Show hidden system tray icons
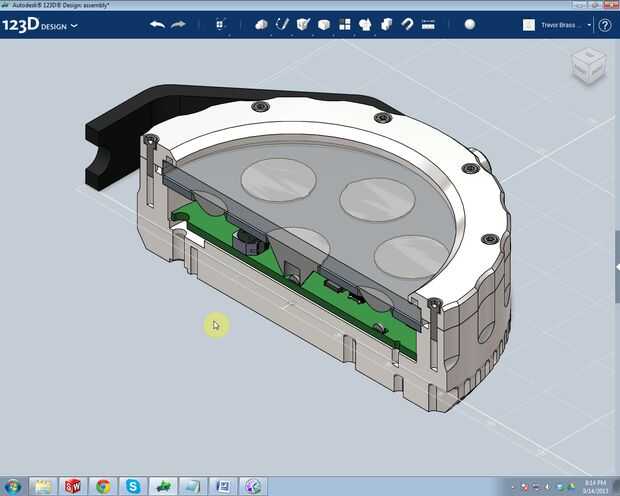The height and width of the screenshot is (496, 620). tap(513, 487)
